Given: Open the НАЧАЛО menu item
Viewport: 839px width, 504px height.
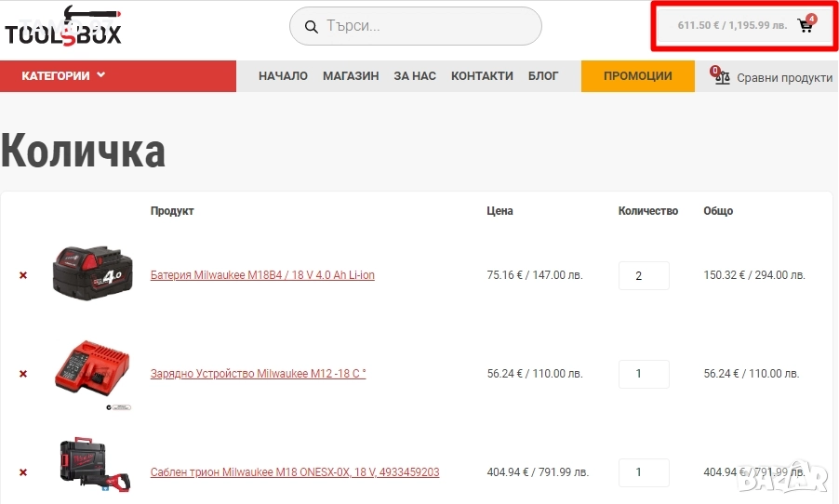Looking at the screenshot, I should click(283, 76).
